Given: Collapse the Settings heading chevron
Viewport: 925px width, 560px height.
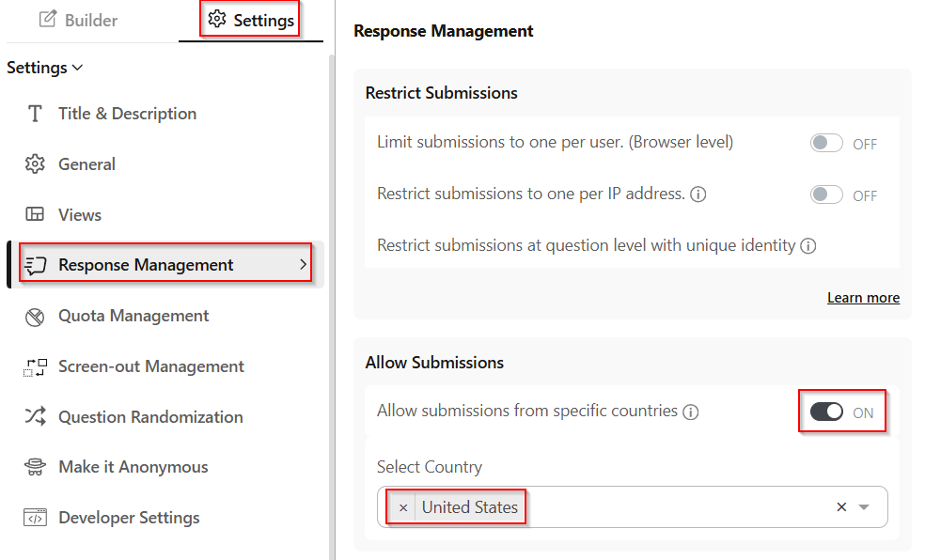Looking at the screenshot, I should tap(77, 68).
